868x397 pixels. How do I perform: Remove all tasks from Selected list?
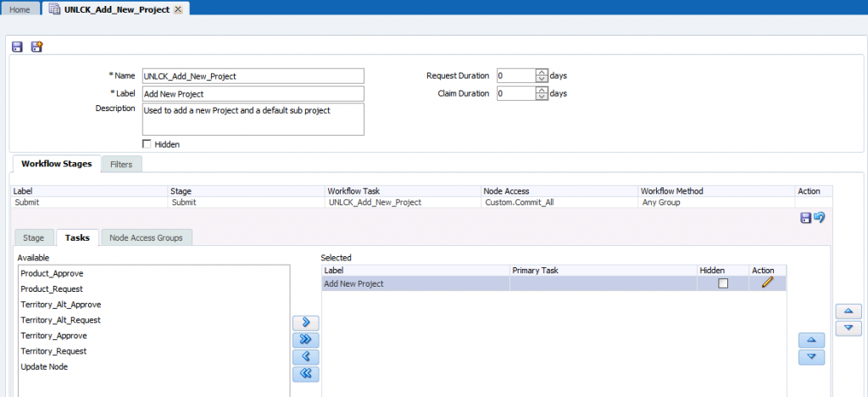tap(304, 373)
